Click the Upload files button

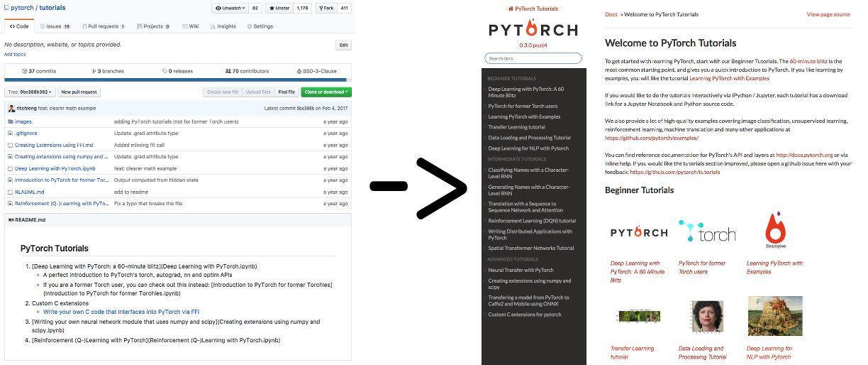(258, 92)
